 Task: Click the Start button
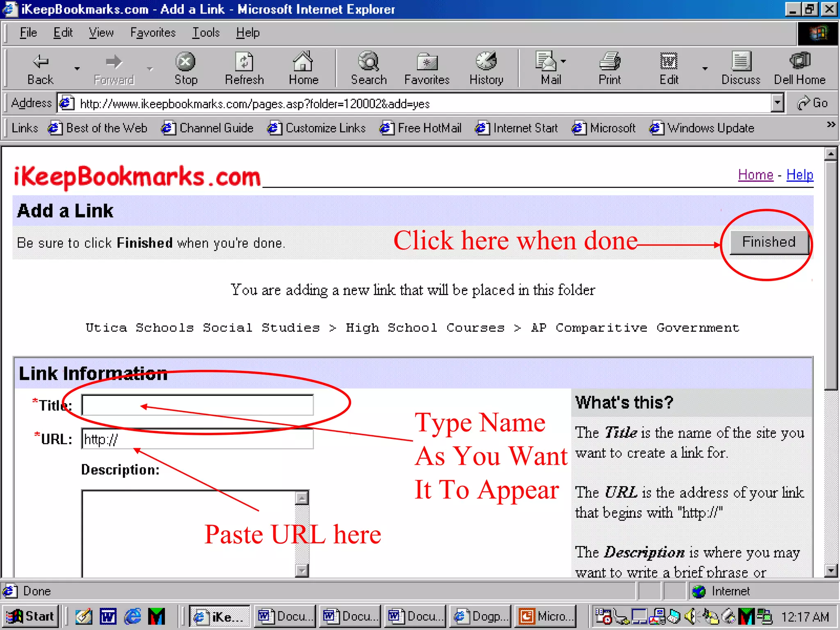[31, 616]
